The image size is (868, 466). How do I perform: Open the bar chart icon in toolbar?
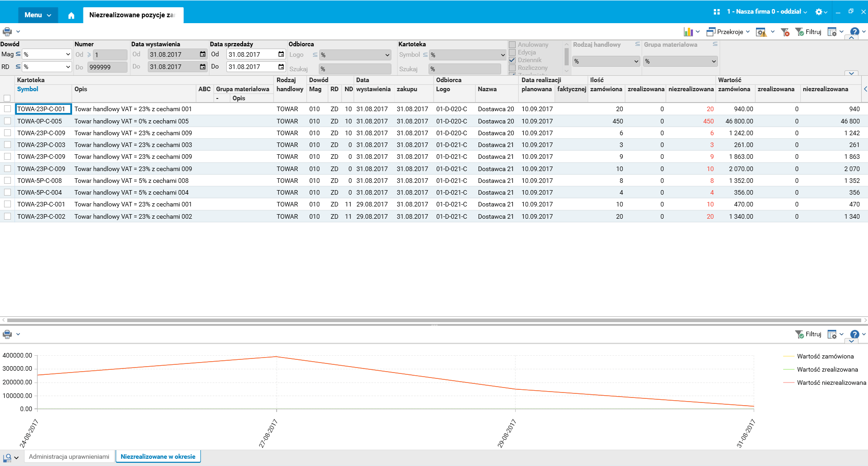(x=688, y=32)
